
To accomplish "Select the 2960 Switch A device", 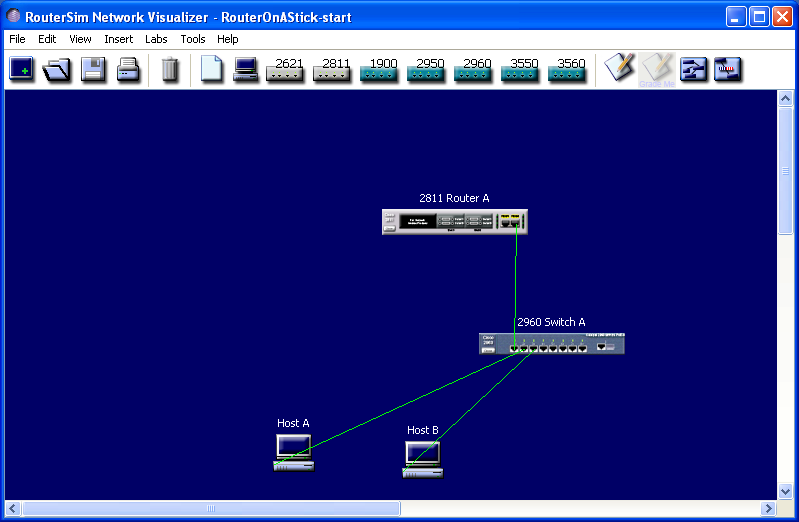I will (552, 344).
